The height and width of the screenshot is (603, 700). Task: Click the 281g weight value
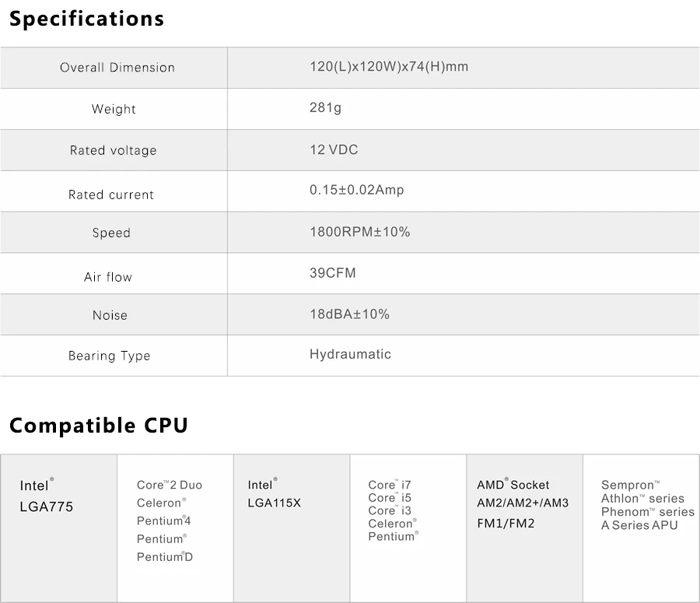(x=325, y=107)
